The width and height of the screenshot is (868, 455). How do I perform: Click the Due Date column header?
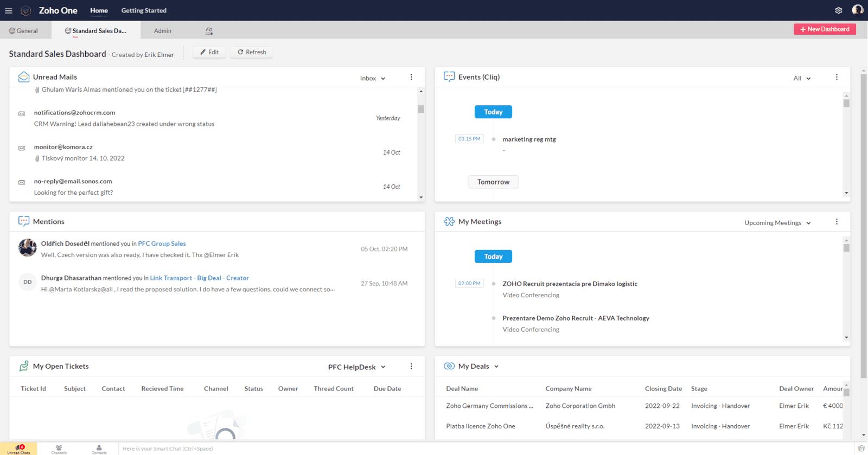pyautogui.click(x=387, y=389)
